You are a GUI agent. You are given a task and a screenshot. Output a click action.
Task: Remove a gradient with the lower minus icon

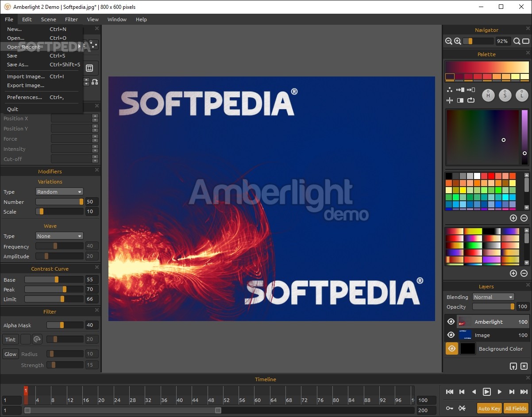pyautogui.click(x=524, y=273)
